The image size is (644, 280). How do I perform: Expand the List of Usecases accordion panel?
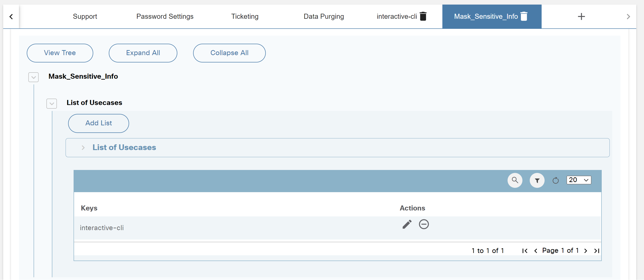[x=83, y=148]
